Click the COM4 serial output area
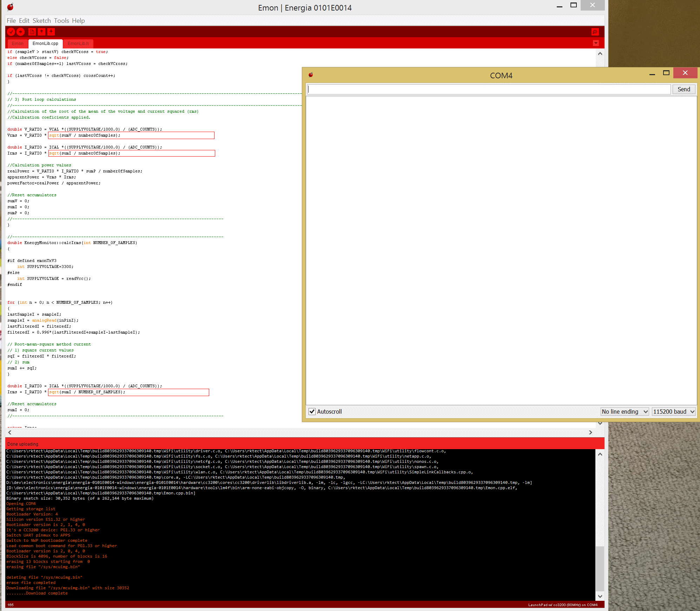700x611 pixels. pos(501,250)
